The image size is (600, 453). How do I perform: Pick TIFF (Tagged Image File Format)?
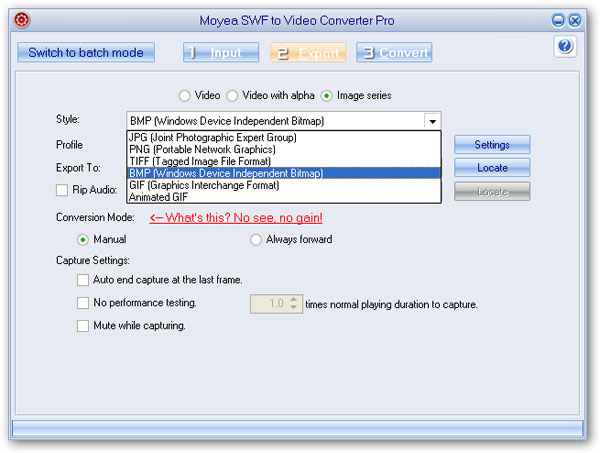point(284,161)
